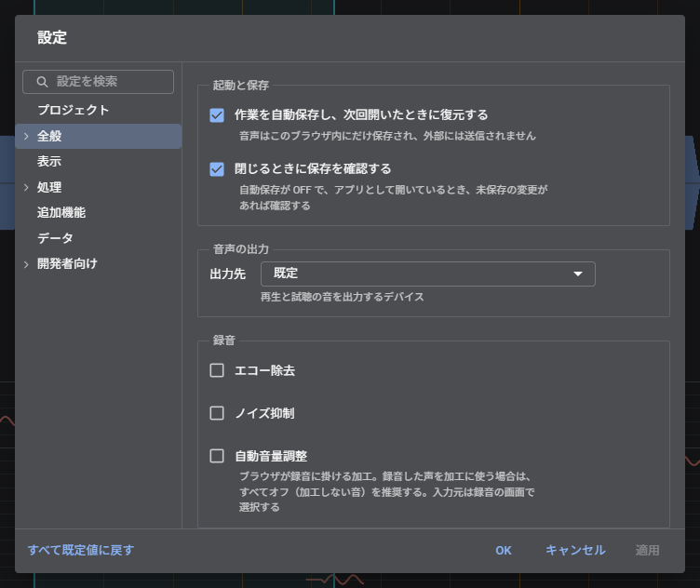Click すべて既定値に戻す link
The image size is (700, 588).
(81, 550)
